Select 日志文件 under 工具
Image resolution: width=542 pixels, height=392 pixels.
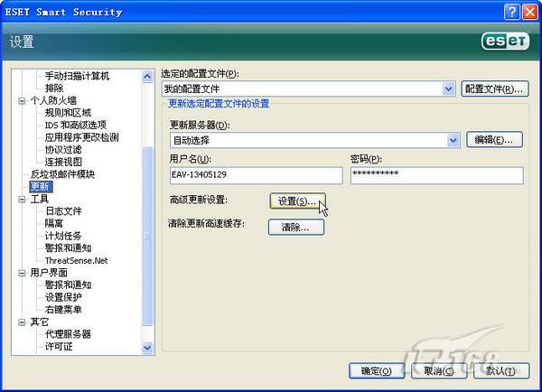pyautogui.click(x=63, y=210)
